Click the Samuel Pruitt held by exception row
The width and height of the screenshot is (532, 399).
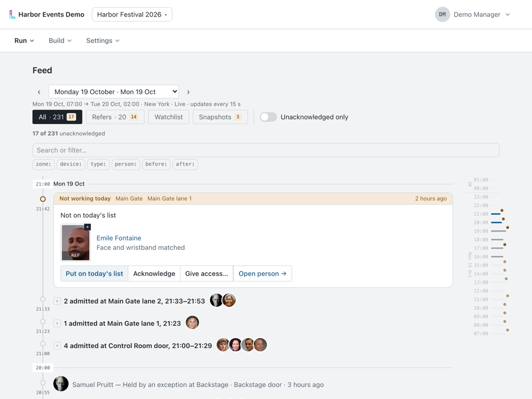click(198, 385)
